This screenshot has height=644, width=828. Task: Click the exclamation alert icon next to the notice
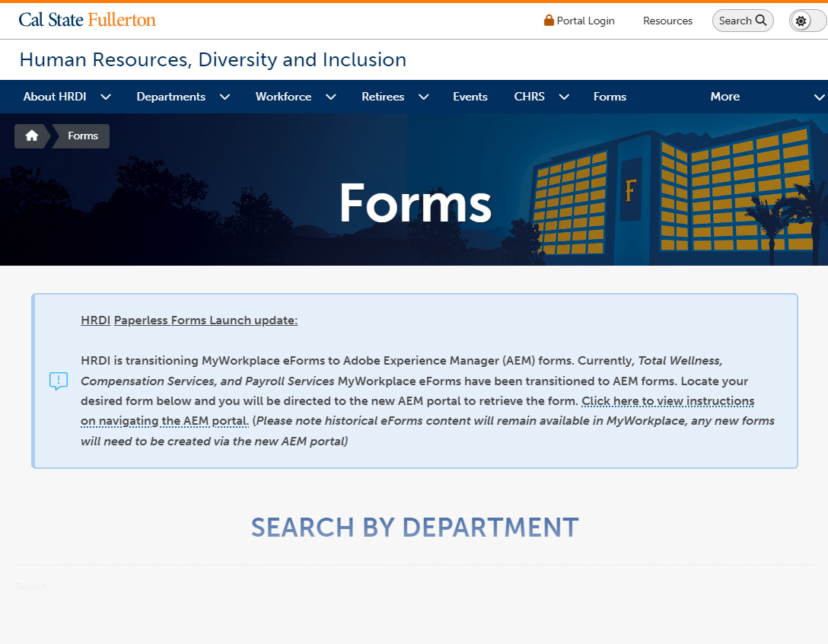pyautogui.click(x=59, y=381)
